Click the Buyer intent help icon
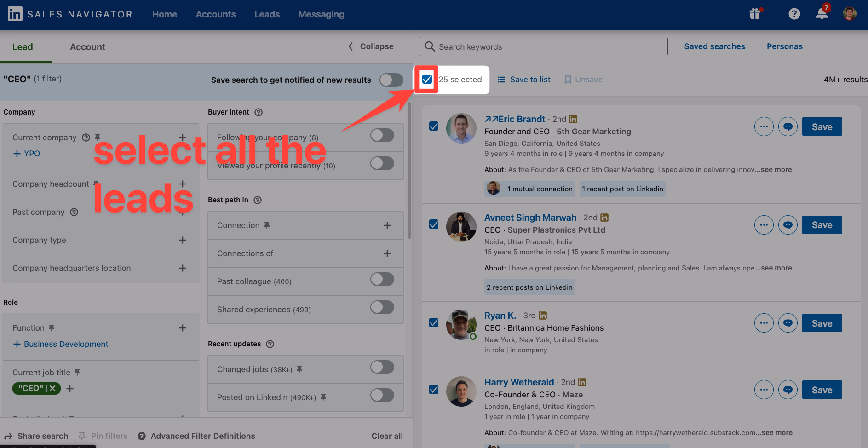The height and width of the screenshot is (448, 868). click(x=259, y=112)
